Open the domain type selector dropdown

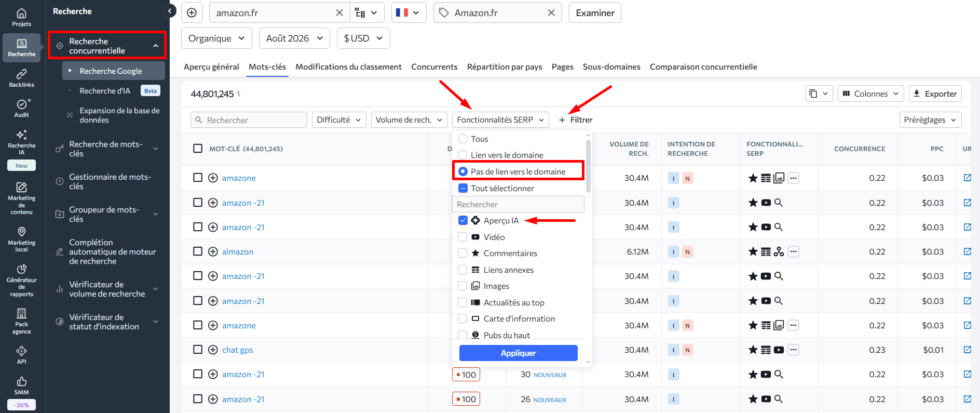367,13
